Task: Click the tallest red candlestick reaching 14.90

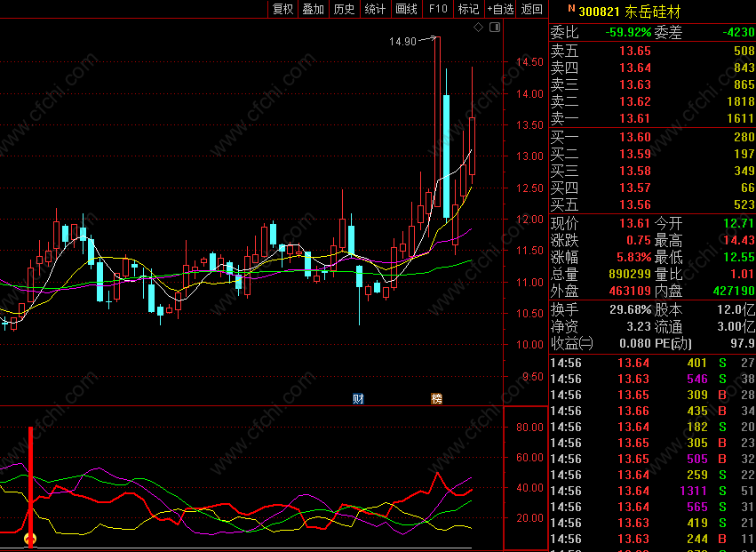Action: [x=438, y=122]
